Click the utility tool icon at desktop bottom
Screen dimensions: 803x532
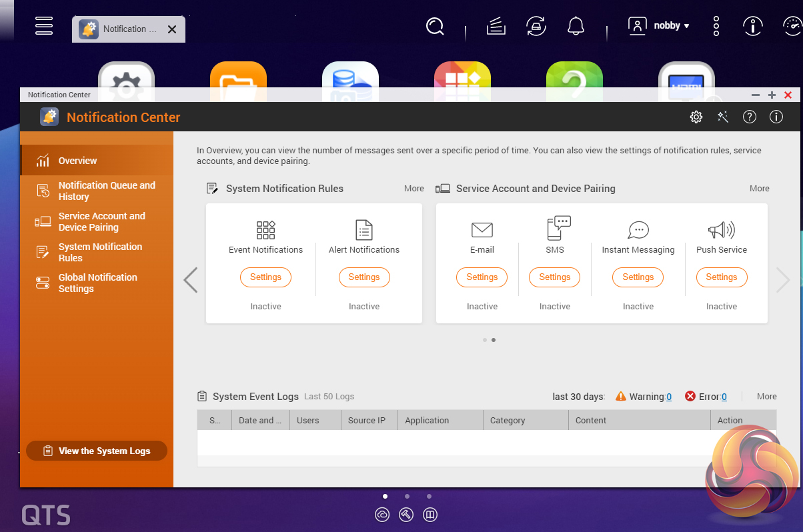click(406, 515)
